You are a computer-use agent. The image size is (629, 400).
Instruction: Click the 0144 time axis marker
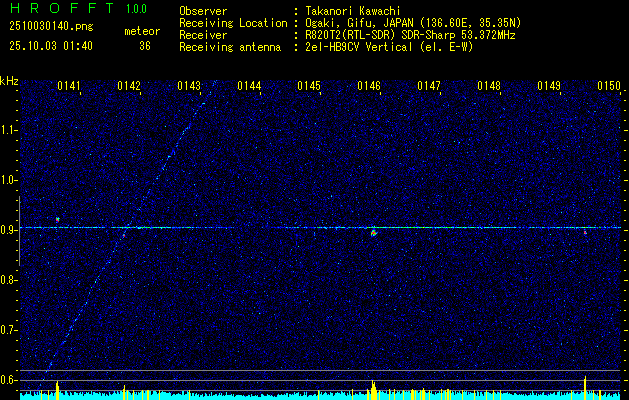click(249, 86)
